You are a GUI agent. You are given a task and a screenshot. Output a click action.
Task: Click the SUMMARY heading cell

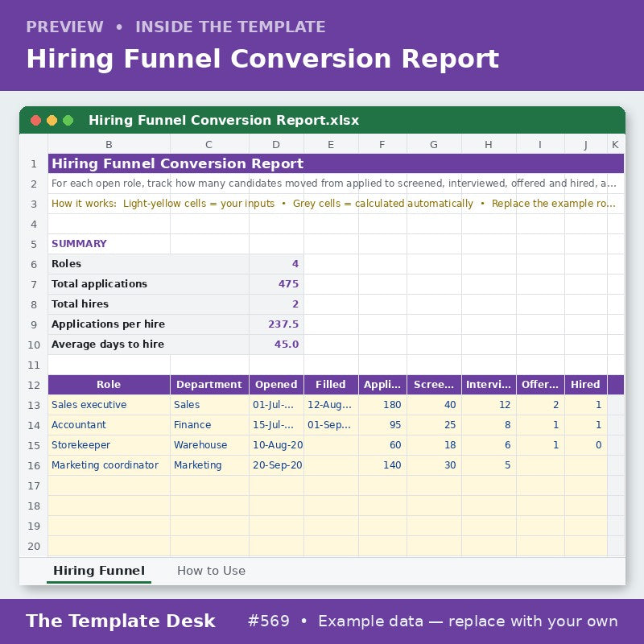109,244
